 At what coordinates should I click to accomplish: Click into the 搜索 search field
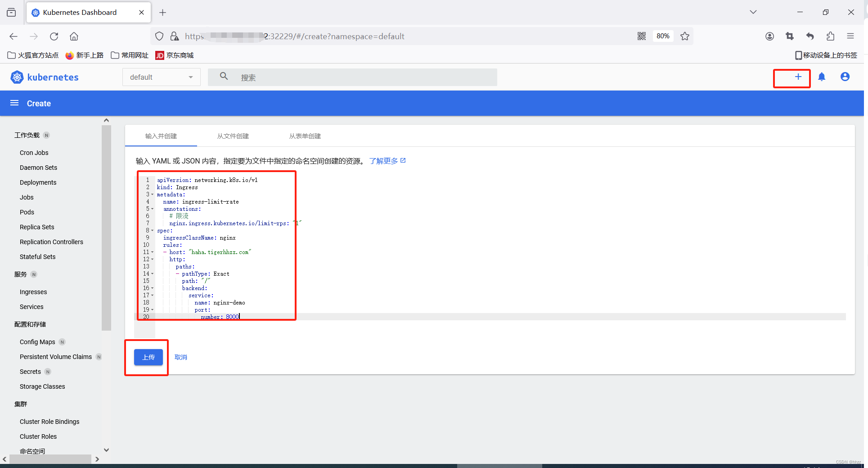352,77
